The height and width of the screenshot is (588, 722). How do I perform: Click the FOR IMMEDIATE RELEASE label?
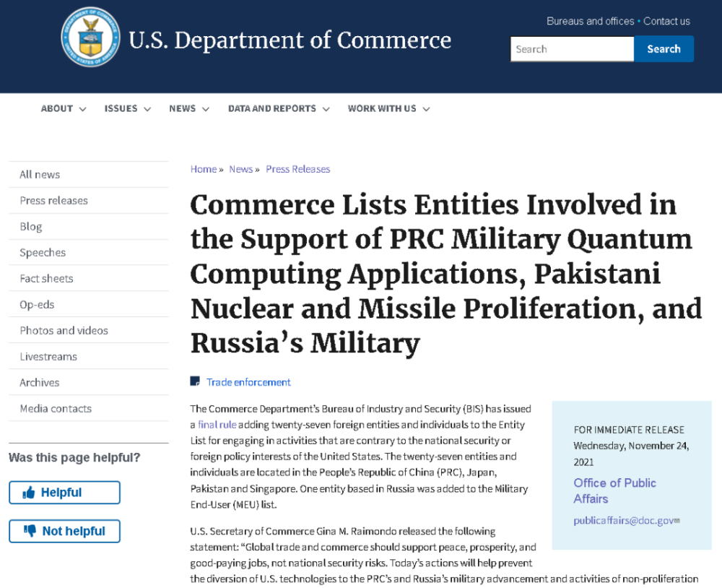pos(629,430)
